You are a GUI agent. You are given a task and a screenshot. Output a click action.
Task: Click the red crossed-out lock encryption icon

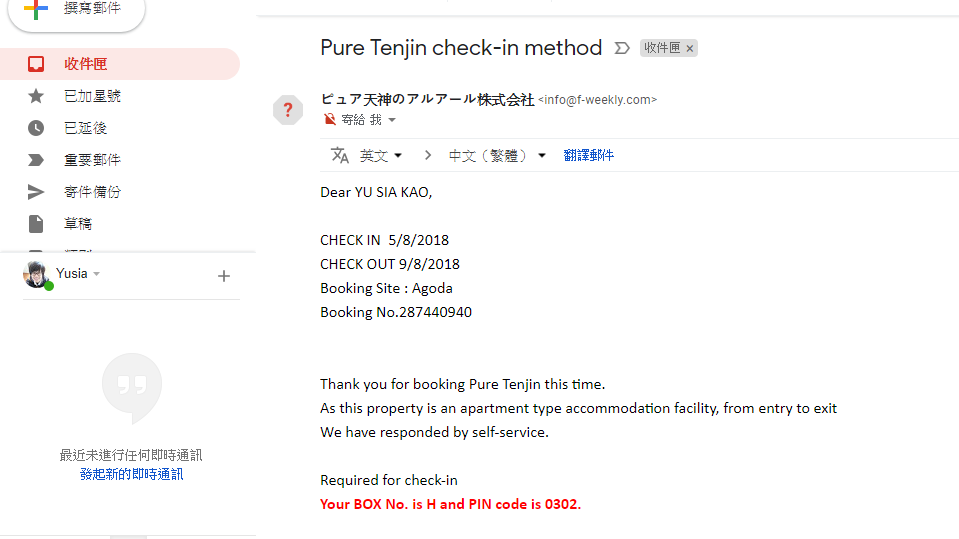click(330, 120)
